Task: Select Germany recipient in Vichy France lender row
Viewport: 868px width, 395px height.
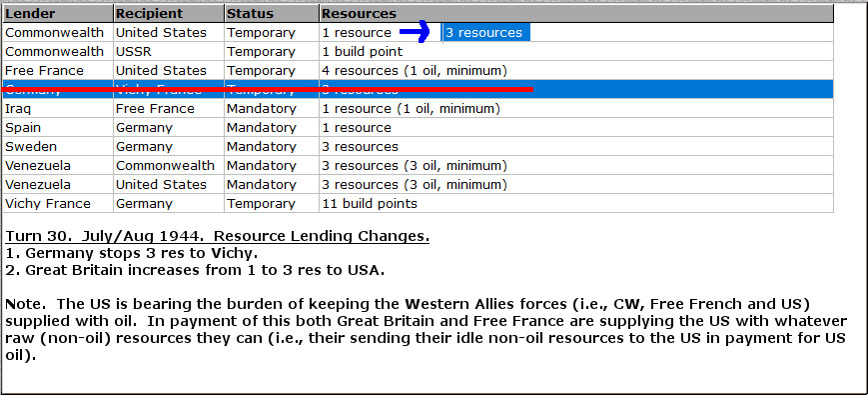Action: click(169, 203)
